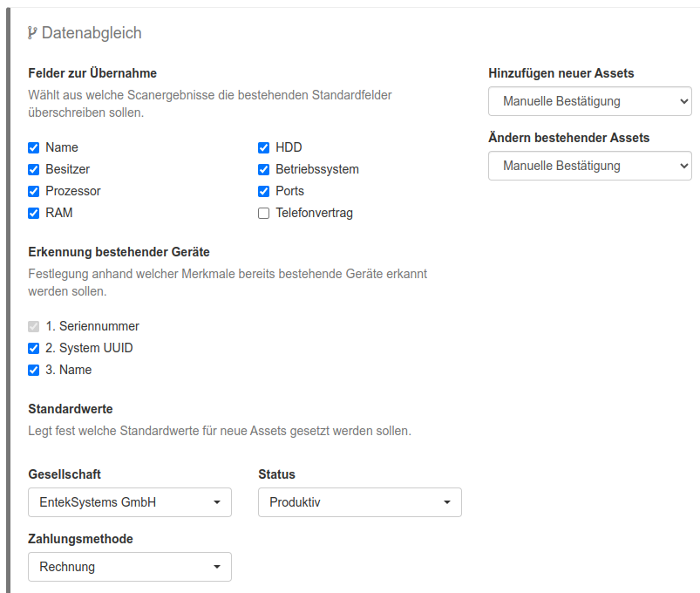Uncheck the System UUID checkbox
The height and width of the screenshot is (593, 700).
click(34, 348)
